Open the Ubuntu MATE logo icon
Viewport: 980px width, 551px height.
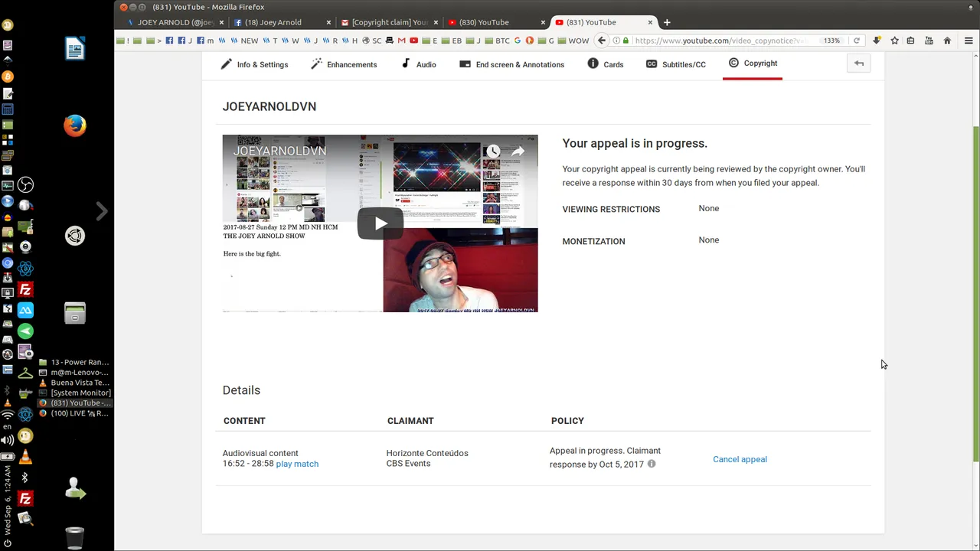[x=75, y=236]
